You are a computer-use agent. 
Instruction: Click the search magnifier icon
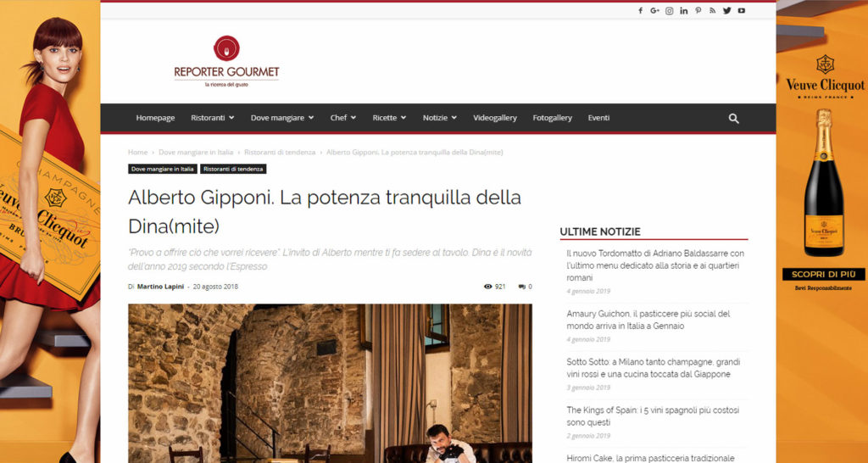coord(733,118)
